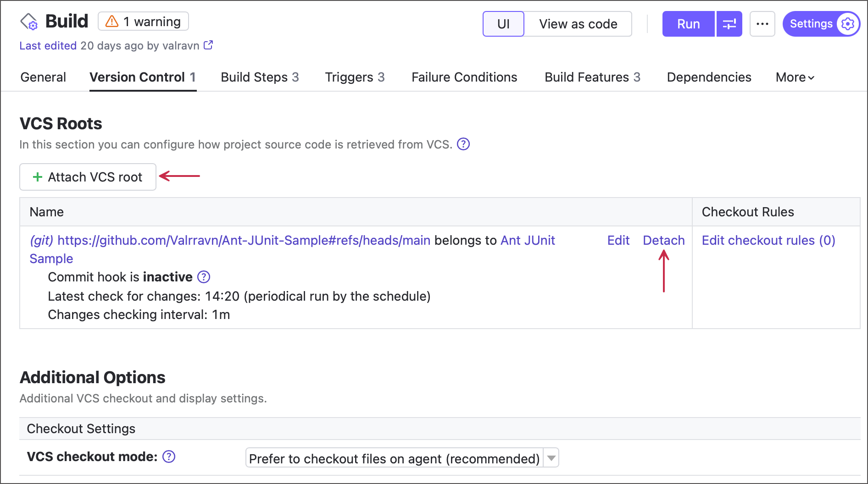This screenshot has height=484, width=868.
Task: Open help icon beside VCS Roots description
Action: [463, 144]
